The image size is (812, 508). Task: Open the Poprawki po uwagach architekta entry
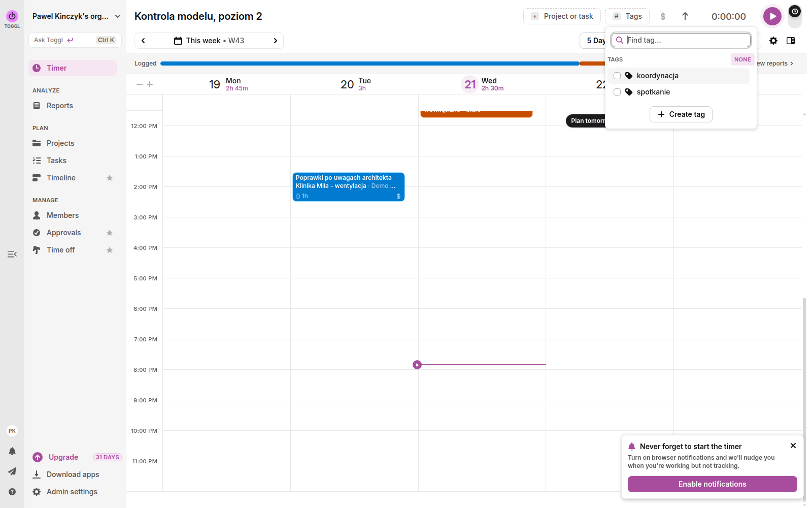point(349,187)
